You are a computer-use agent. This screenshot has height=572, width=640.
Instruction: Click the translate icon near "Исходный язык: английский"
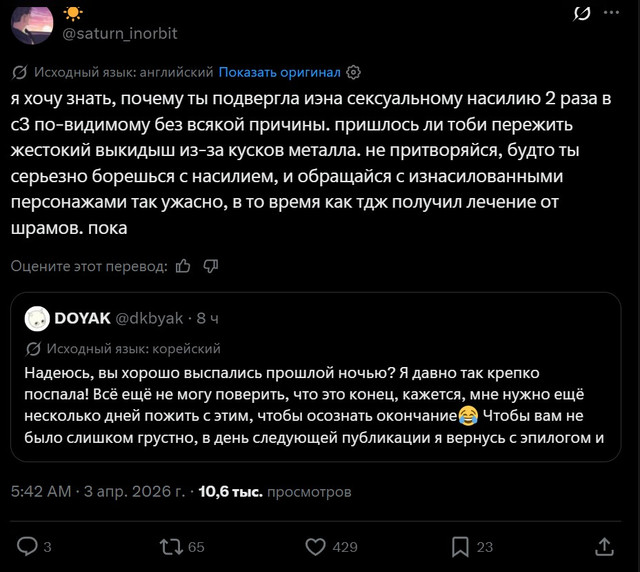click(x=19, y=72)
